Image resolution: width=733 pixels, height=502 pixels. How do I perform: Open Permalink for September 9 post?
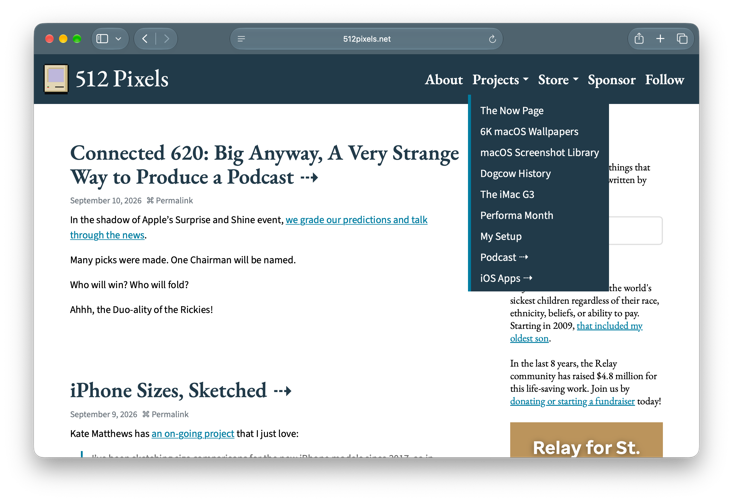pos(165,415)
